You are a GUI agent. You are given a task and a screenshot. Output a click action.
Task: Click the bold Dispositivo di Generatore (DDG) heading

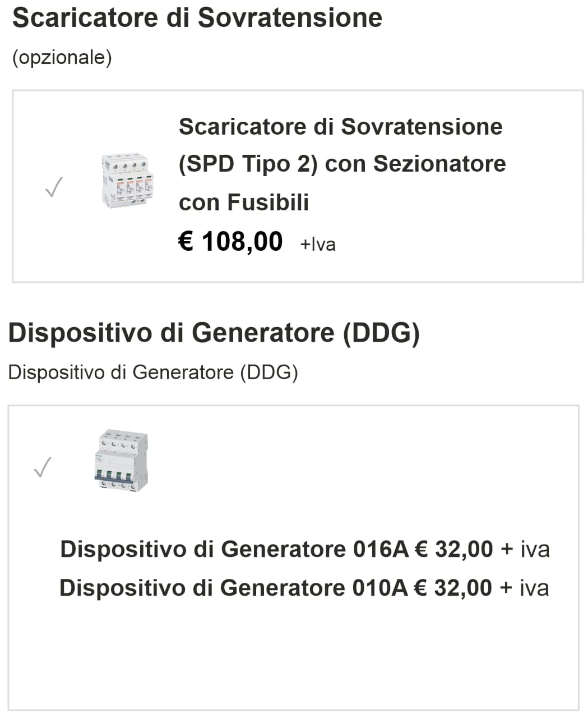tap(214, 333)
